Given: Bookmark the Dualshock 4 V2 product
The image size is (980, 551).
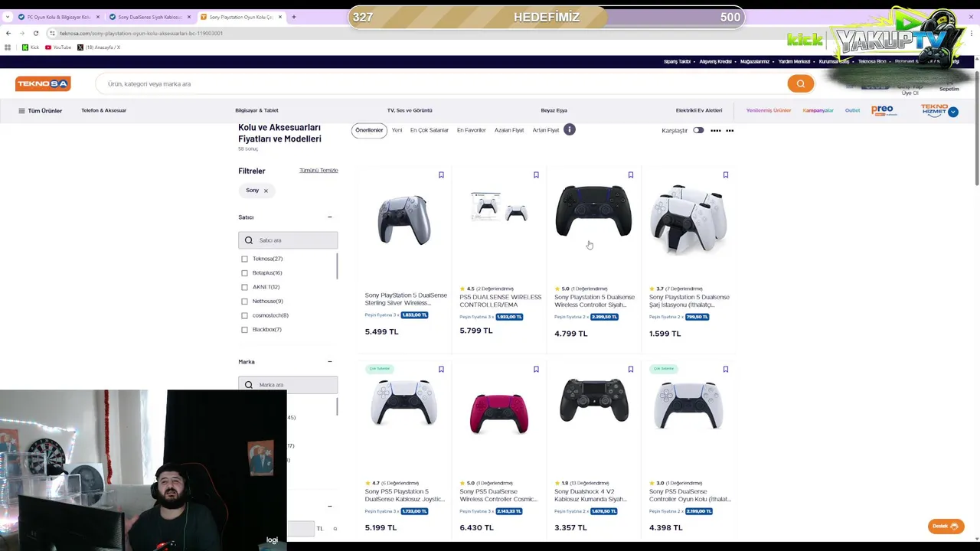Looking at the screenshot, I should tap(631, 370).
